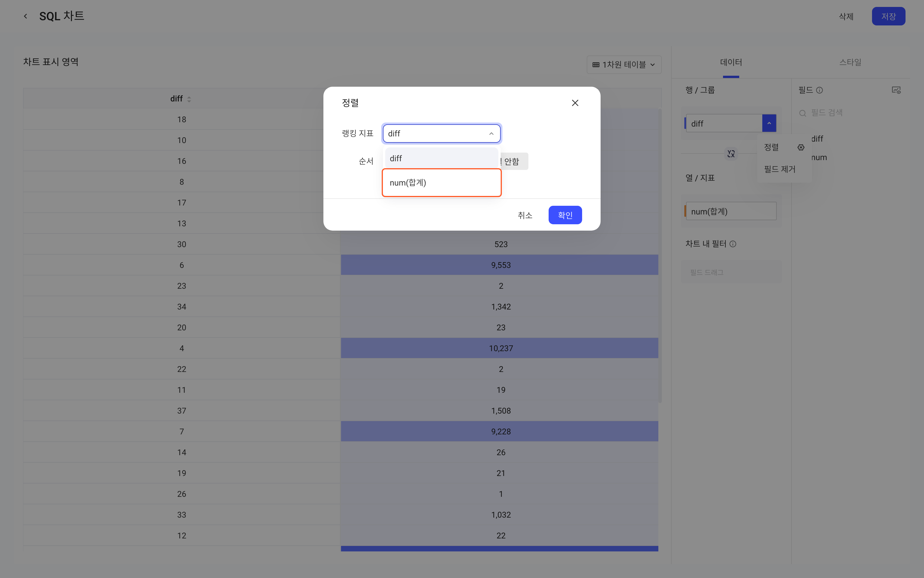Click the num(합계) chip under 열 / 지표

(731, 211)
